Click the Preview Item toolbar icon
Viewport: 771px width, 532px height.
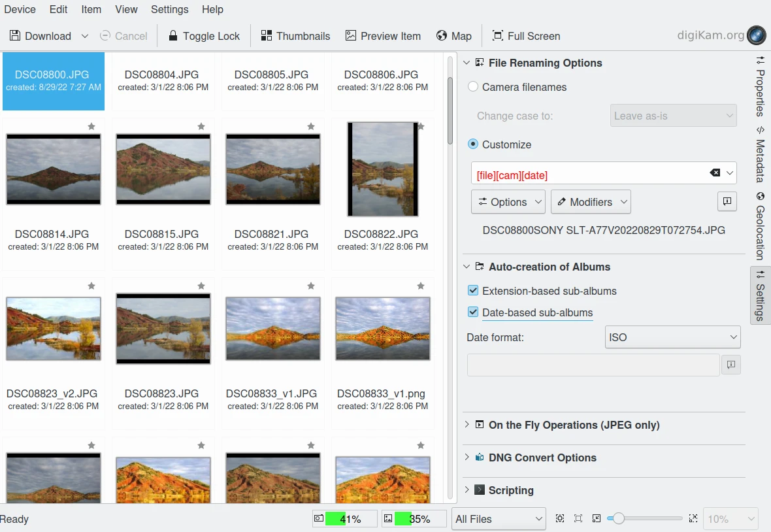pyautogui.click(x=351, y=36)
